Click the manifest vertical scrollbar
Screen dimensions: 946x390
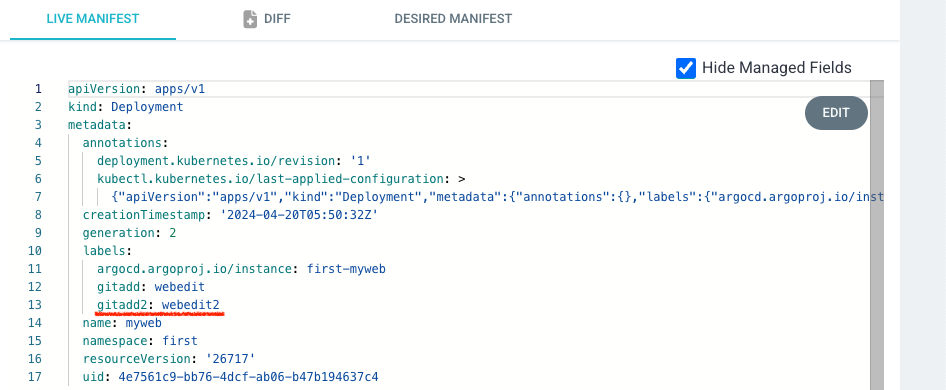[x=877, y=235]
